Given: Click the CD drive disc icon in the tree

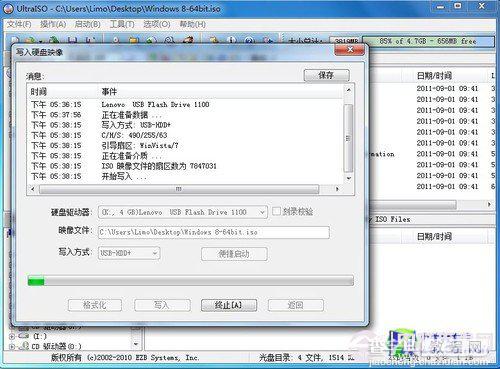Looking at the screenshot, I should (24, 346).
